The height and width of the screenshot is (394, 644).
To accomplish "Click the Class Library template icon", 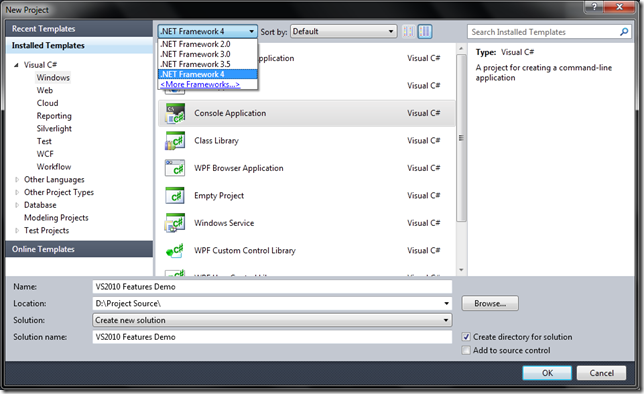I will [175, 141].
